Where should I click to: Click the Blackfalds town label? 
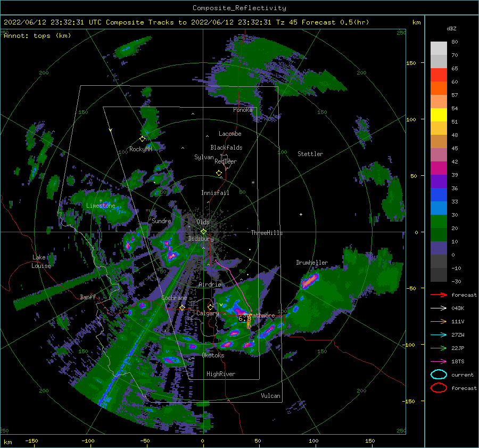226,148
